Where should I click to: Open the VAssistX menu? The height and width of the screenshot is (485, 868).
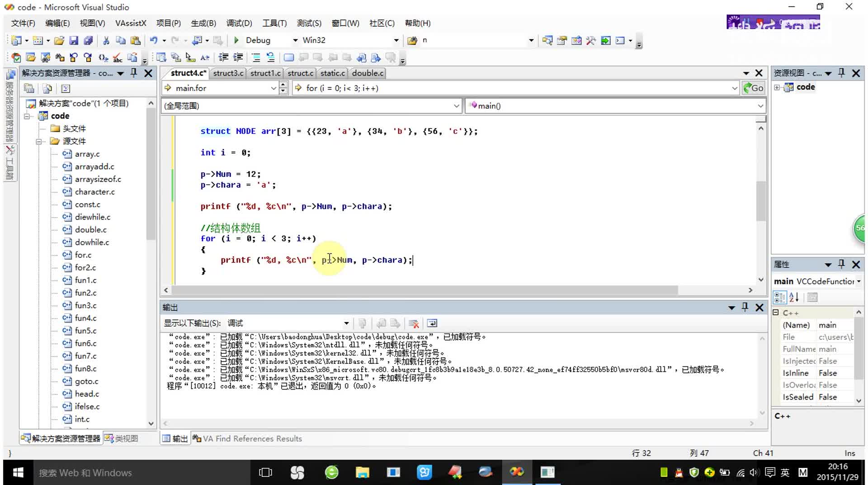pos(131,23)
